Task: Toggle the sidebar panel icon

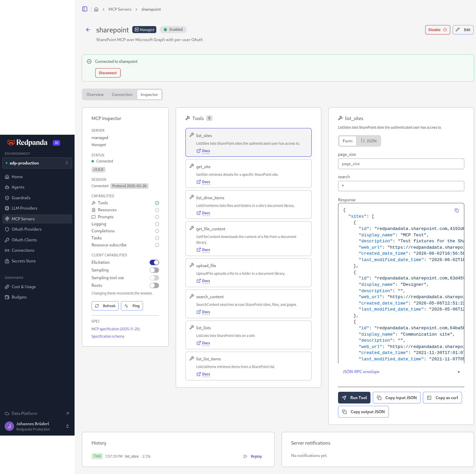Action: click(85, 9)
